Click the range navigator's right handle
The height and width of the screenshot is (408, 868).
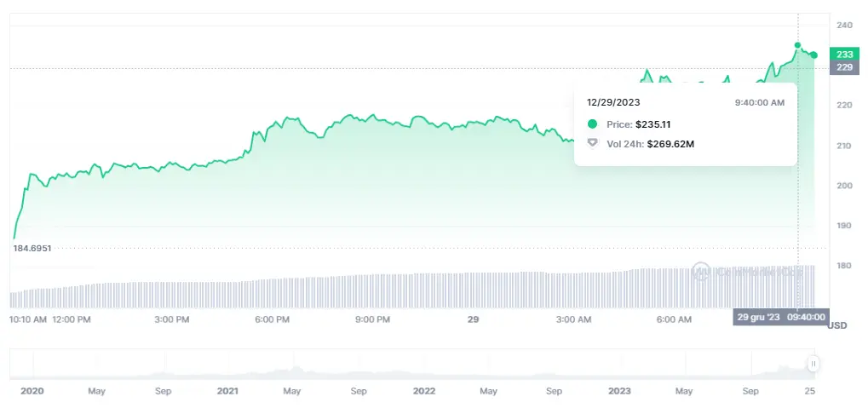[x=813, y=364]
